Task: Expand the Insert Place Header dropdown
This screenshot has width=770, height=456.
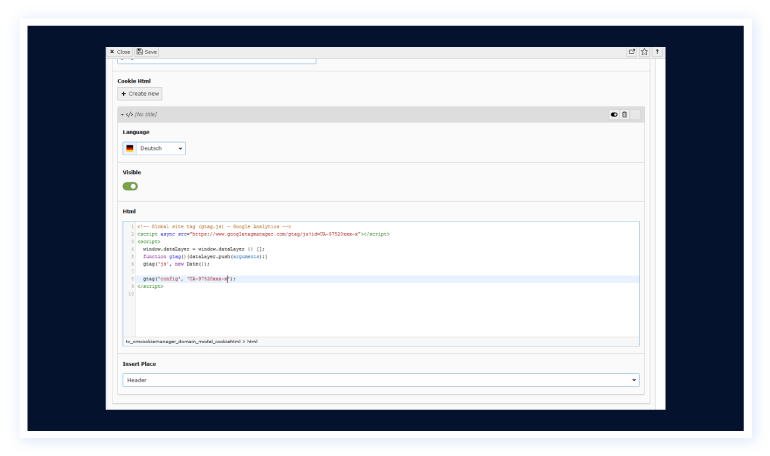Action: [x=380, y=380]
